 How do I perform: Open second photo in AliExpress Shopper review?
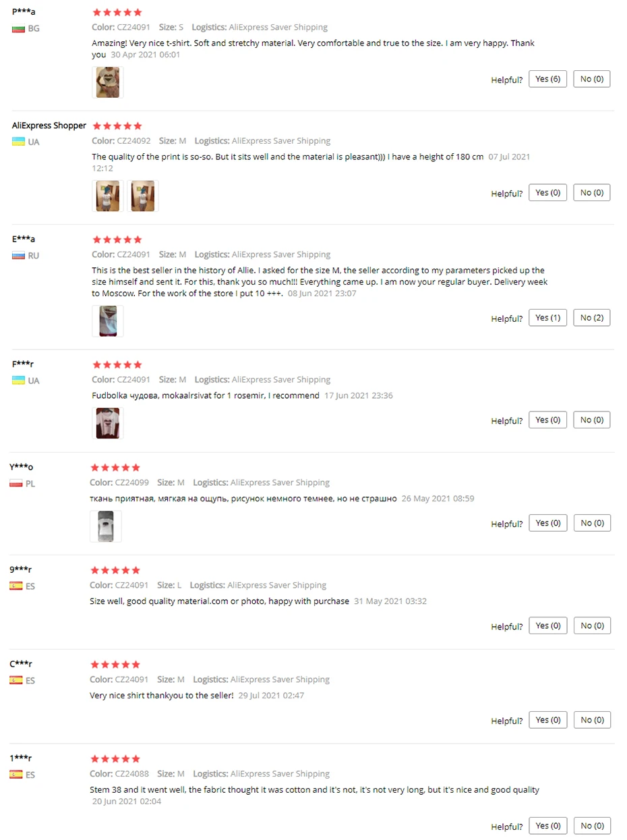[143, 196]
